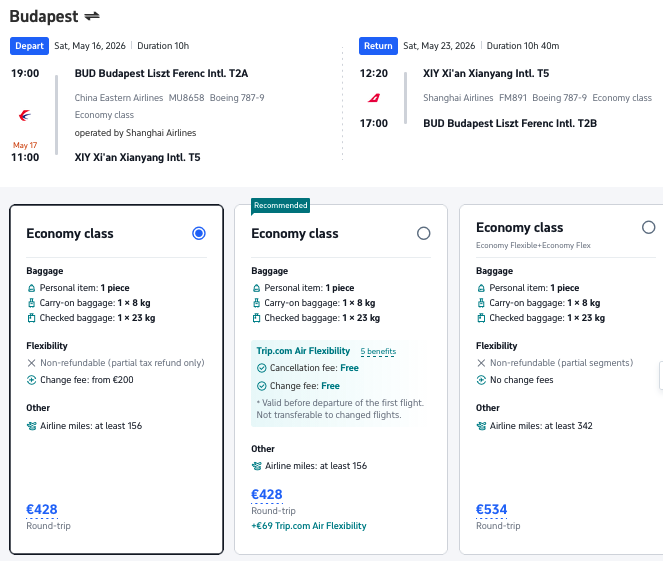The height and width of the screenshot is (561, 663).
Task: Click airline miles icon in first fare card
Action: 32,425
